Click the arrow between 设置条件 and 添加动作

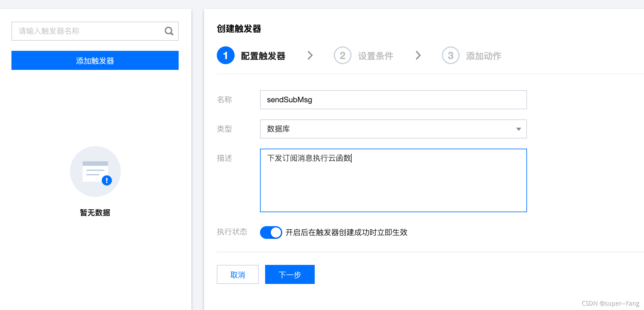418,55
